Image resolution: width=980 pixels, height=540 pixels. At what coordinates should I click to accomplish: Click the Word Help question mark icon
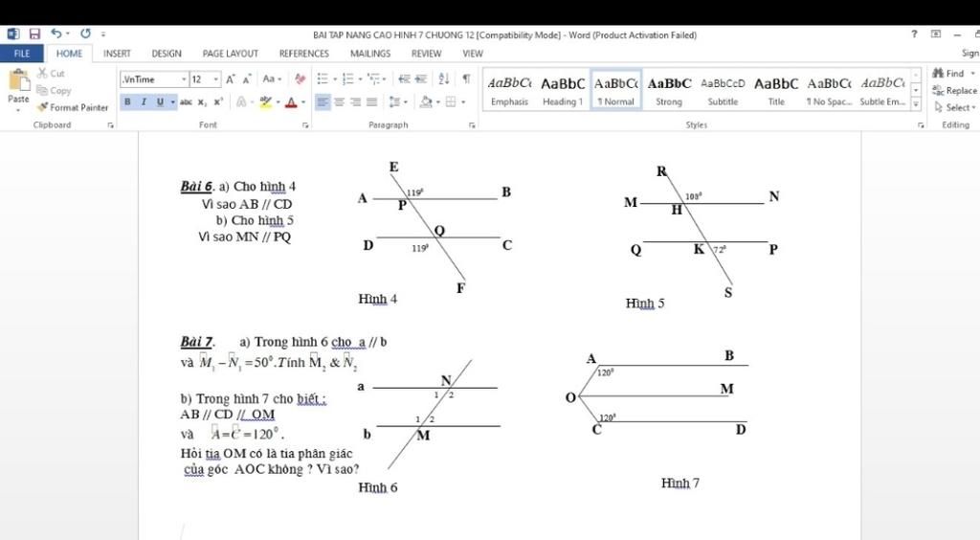click(x=914, y=34)
